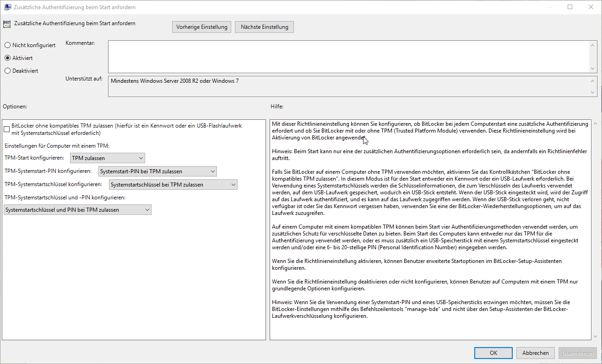The width and height of the screenshot is (602, 364).
Task: Click the 'TPM-Systemstart-PIN konfigurieren:' label
Action: (49, 171)
